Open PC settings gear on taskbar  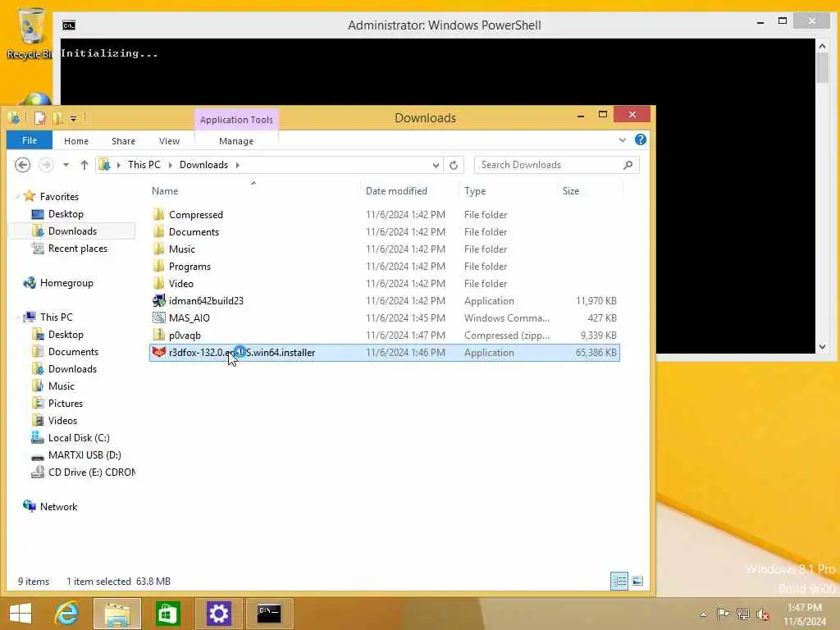[x=218, y=614]
